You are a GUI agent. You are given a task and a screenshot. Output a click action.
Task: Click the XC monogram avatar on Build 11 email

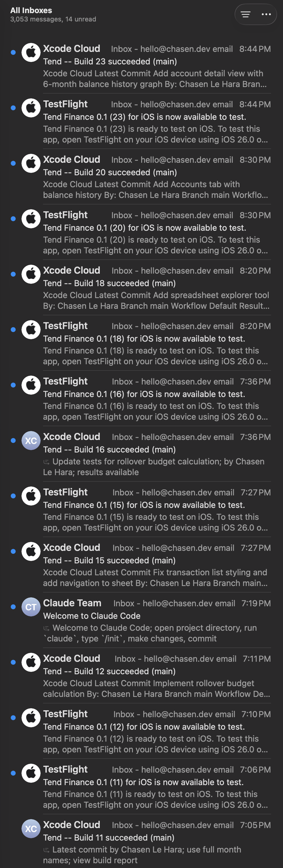[31, 829]
